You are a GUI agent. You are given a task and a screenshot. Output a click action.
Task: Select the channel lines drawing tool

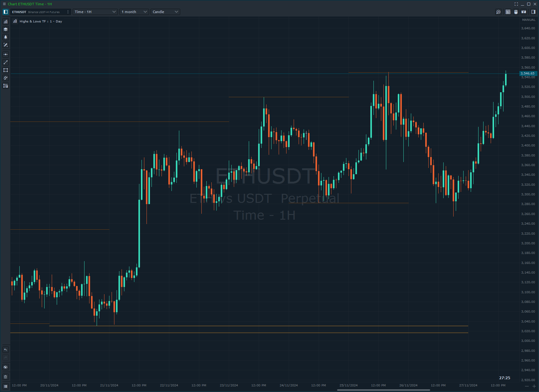(x=6, y=78)
